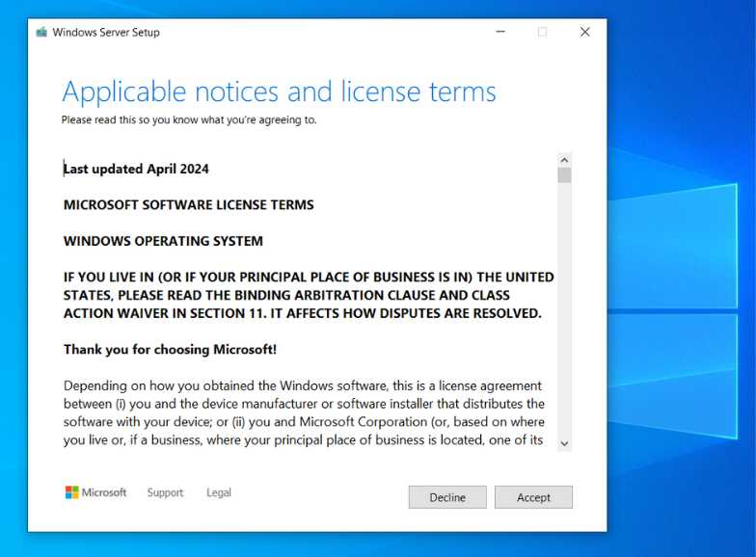Screen dimensions: 756x557
Task: Open the Support link
Action: click(165, 492)
